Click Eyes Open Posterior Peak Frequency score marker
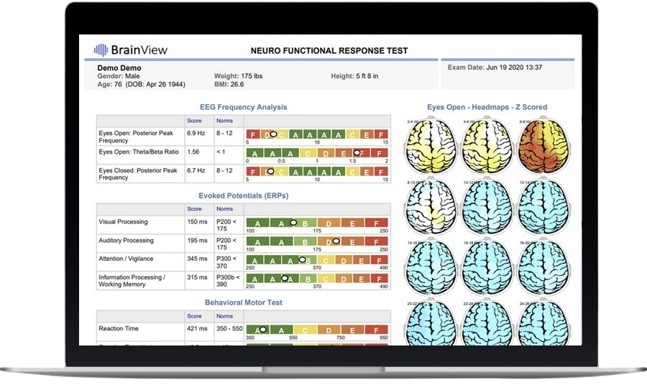This screenshot has width=647, height=385. (x=273, y=134)
